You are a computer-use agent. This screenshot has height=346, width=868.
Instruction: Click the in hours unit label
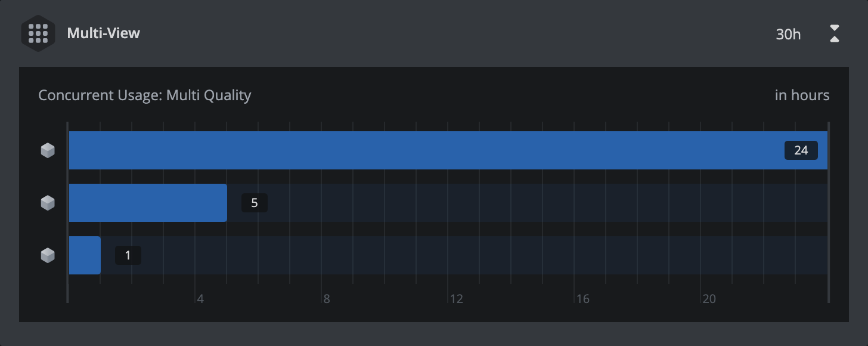pos(802,95)
